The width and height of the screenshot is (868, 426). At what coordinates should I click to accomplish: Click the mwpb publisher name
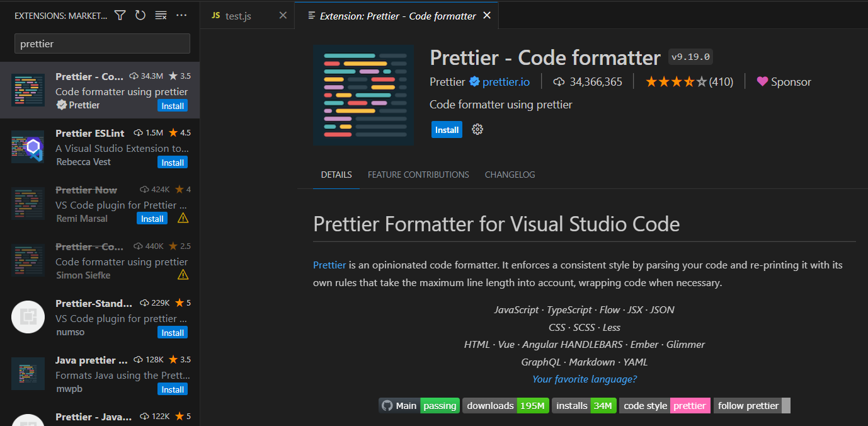point(69,389)
